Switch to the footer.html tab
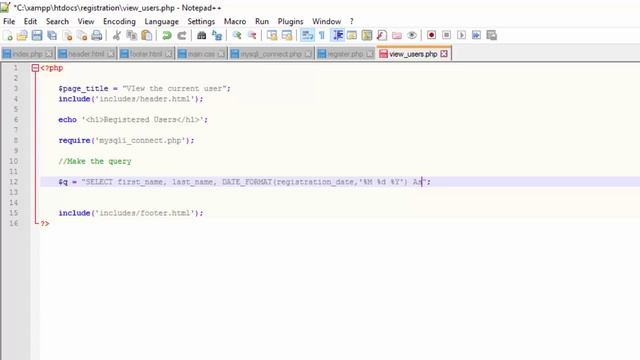The image size is (640, 360). [x=145, y=54]
